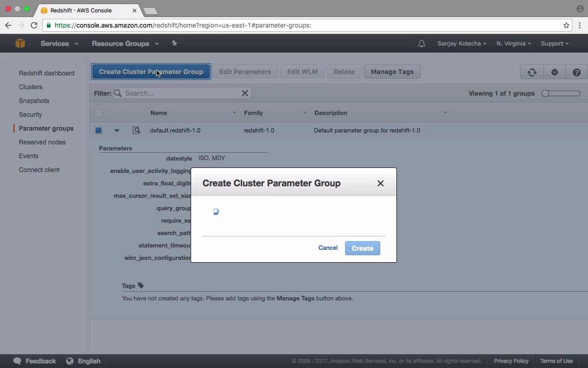This screenshot has width=588, height=368.
Task: Open Snapshots in the sidebar
Action: [34, 101]
